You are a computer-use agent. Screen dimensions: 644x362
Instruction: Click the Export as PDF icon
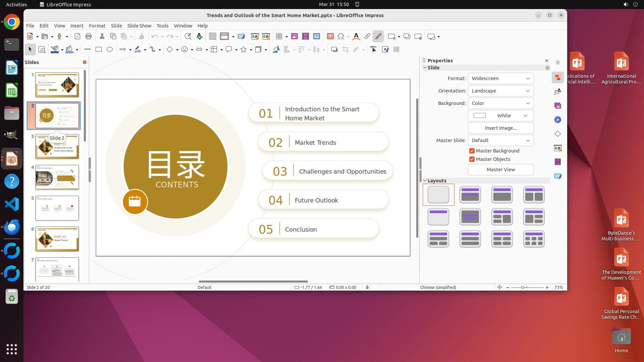tap(77, 37)
